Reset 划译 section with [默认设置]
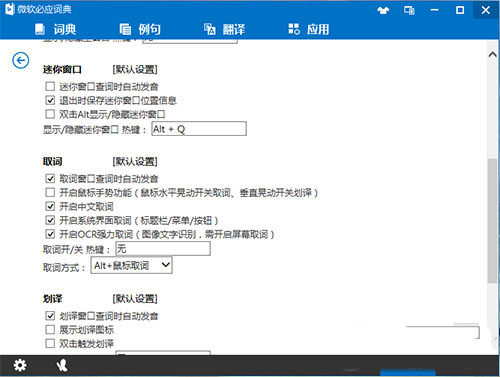 tap(135, 298)
